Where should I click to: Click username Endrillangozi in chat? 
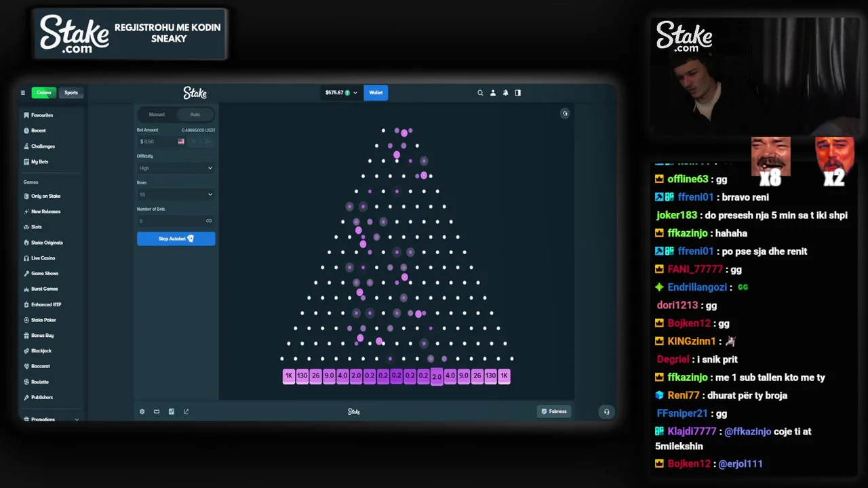click(696, 287)
